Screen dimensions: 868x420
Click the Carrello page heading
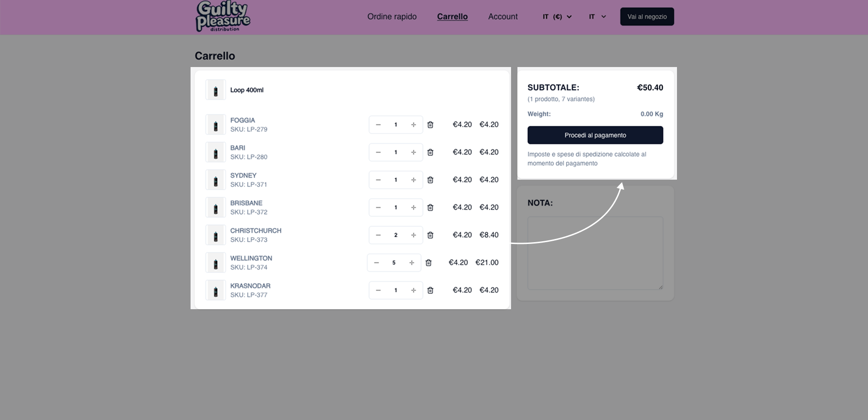[x=215, y=56]
